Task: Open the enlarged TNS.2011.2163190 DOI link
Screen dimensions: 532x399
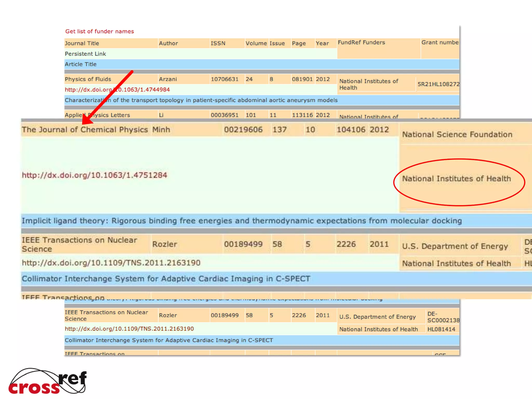Action: click(111, 263)
